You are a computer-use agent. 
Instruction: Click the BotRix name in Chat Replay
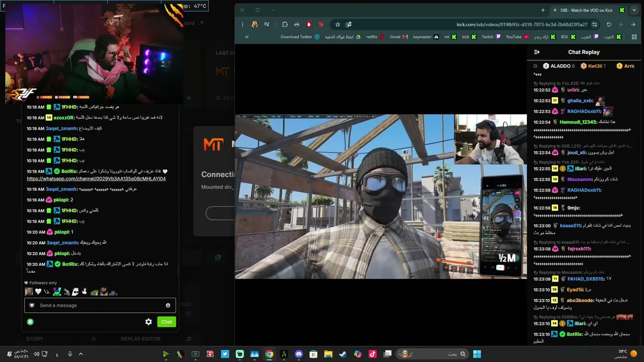574,334
